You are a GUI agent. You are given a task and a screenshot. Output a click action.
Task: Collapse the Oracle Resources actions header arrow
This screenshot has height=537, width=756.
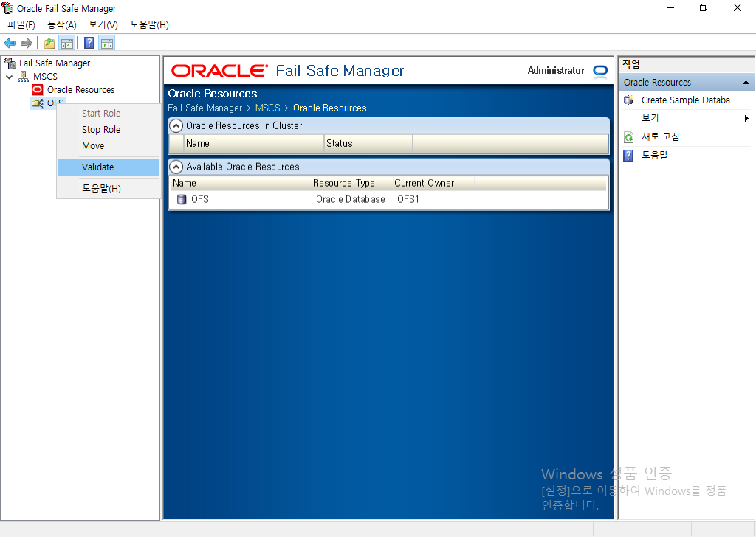746,83
